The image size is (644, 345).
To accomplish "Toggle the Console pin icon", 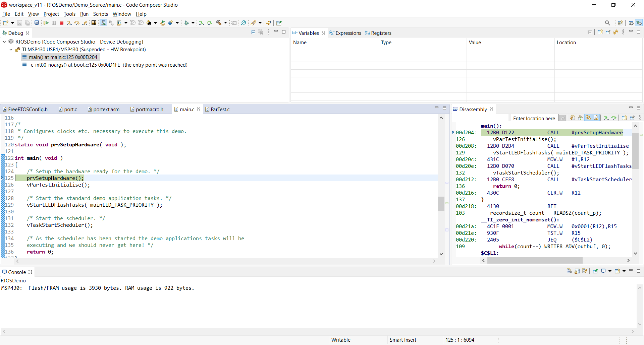I will 595,271.
